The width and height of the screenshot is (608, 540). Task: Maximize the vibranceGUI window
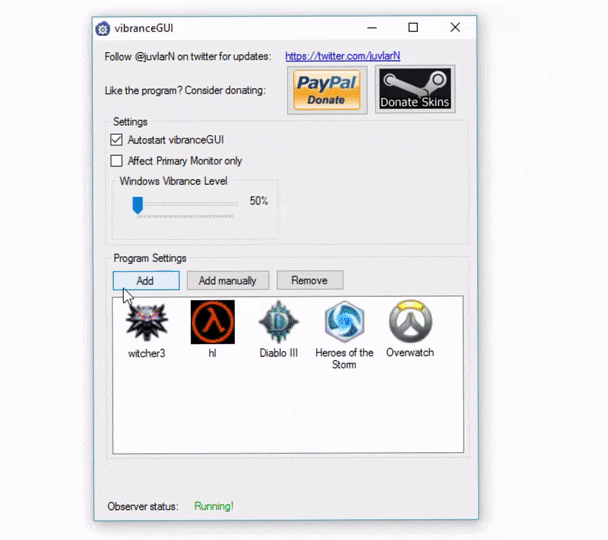pos(413,28)
